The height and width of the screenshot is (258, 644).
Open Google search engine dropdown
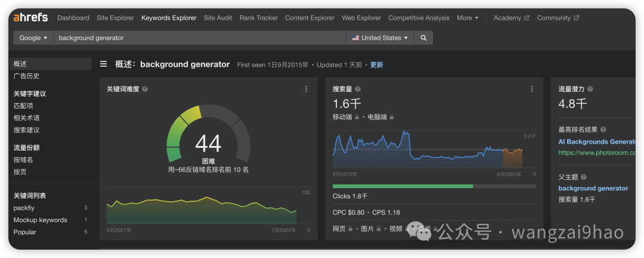pos(33,38)
